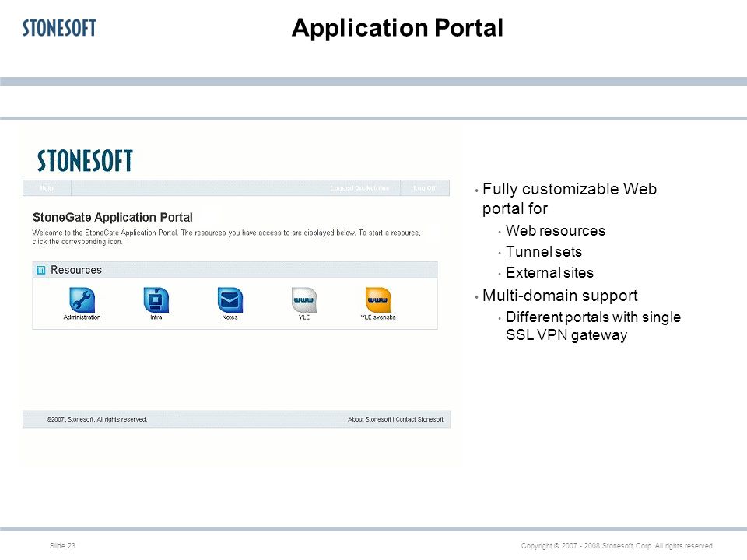Click the 'Welcome to the StoneGate Application Portal' paragraph
The image size is (747, 560).
point(226,237)
